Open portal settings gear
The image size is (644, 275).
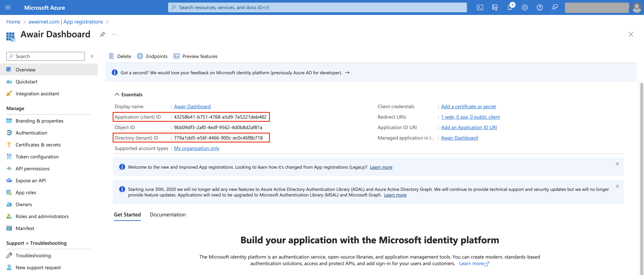coord(525,7)
